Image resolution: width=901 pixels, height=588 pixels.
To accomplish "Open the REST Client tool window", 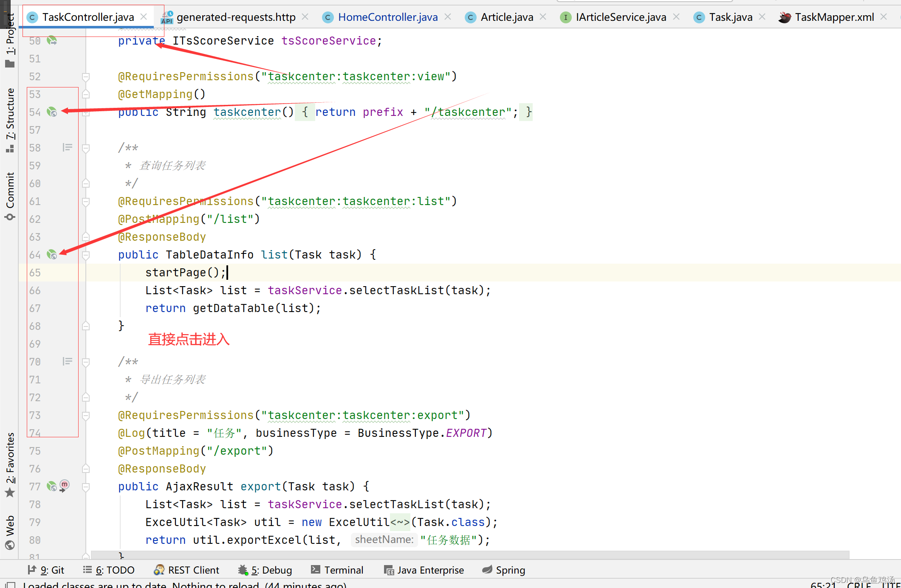I will [x=187, y=570].
